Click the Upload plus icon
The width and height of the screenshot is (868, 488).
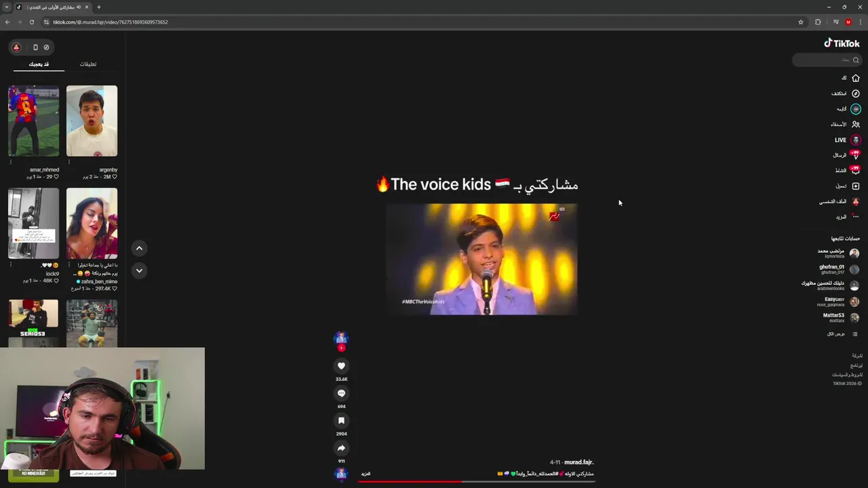[856, 186]
